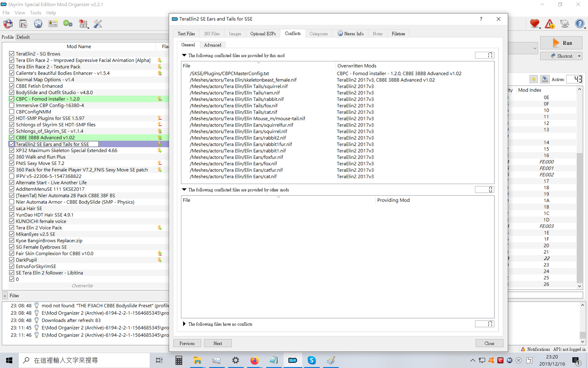Click lightbulb icon on Downloads after refresh log
The height and width of the screenshot is (368, 588).
coord(36,320)
